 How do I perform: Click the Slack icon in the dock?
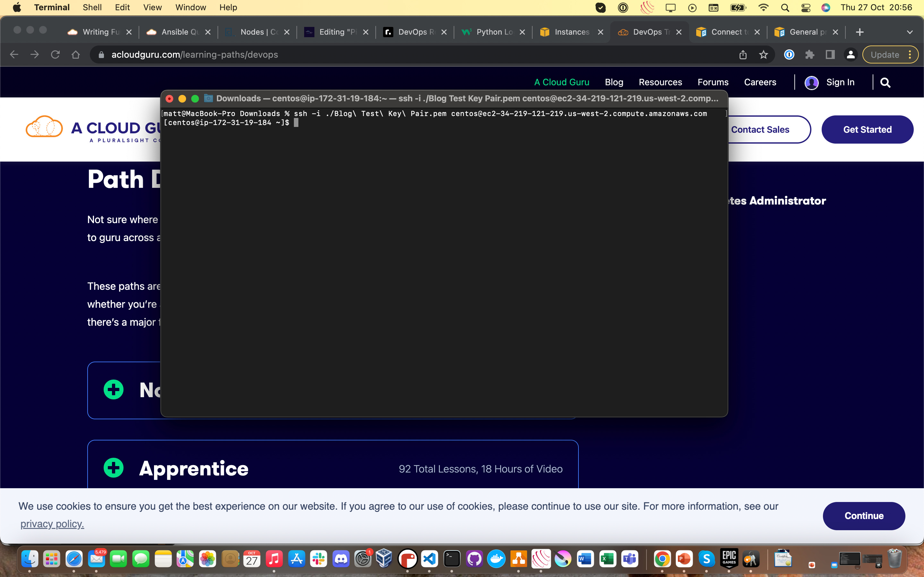[x=319, y=559]
